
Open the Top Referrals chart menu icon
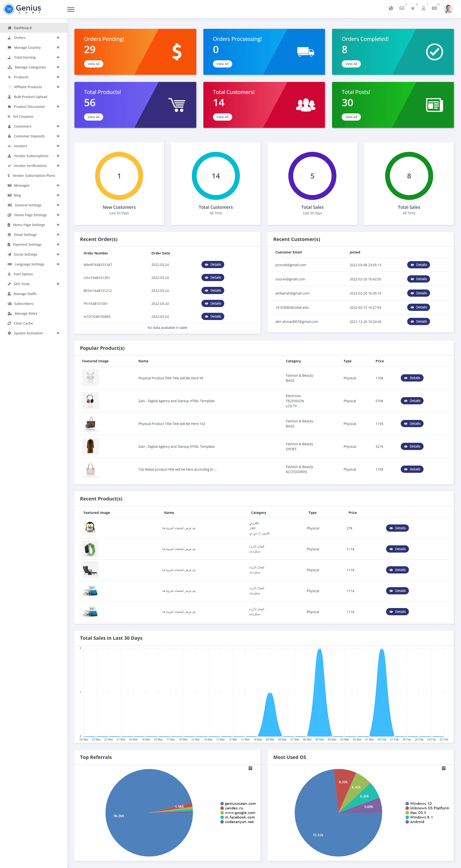click(250, 768)
